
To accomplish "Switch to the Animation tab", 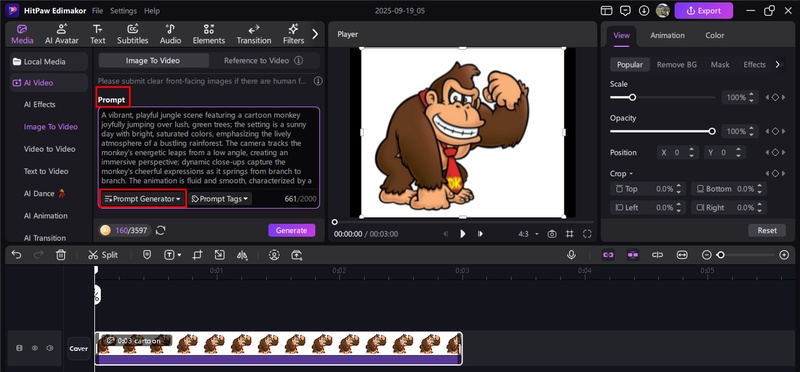I will coord(667,35).
